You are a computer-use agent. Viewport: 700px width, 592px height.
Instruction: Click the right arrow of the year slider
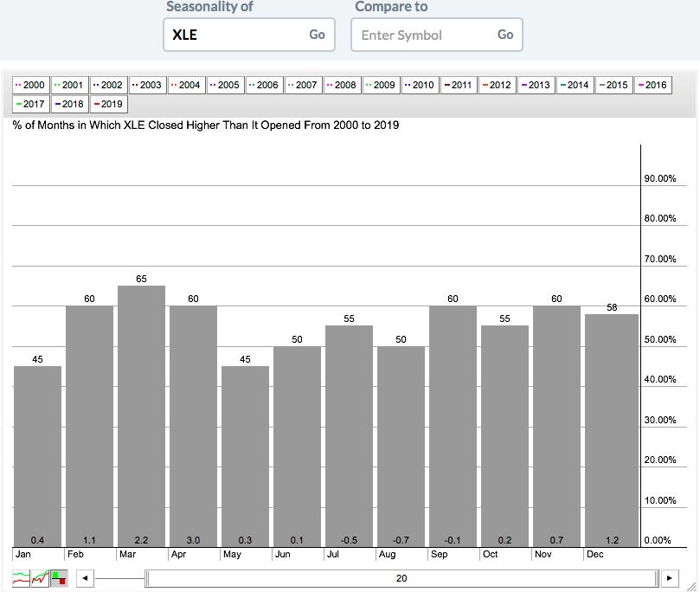669,578
